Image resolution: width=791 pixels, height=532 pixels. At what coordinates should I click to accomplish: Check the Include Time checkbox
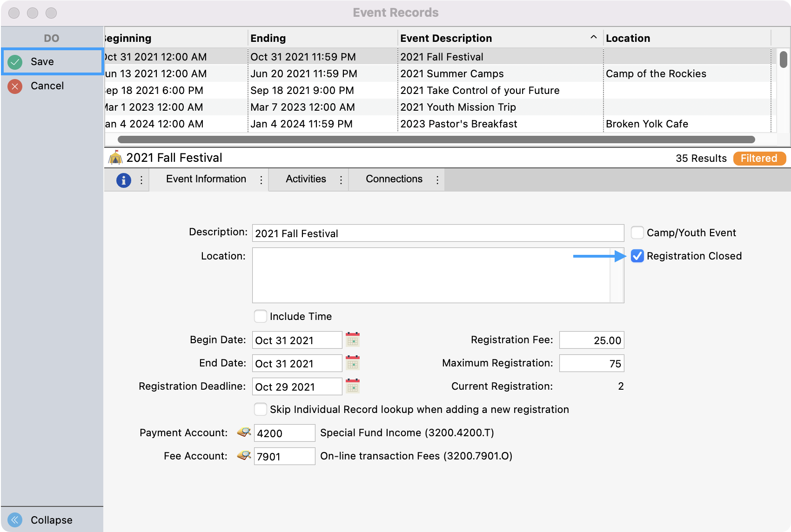261,316
